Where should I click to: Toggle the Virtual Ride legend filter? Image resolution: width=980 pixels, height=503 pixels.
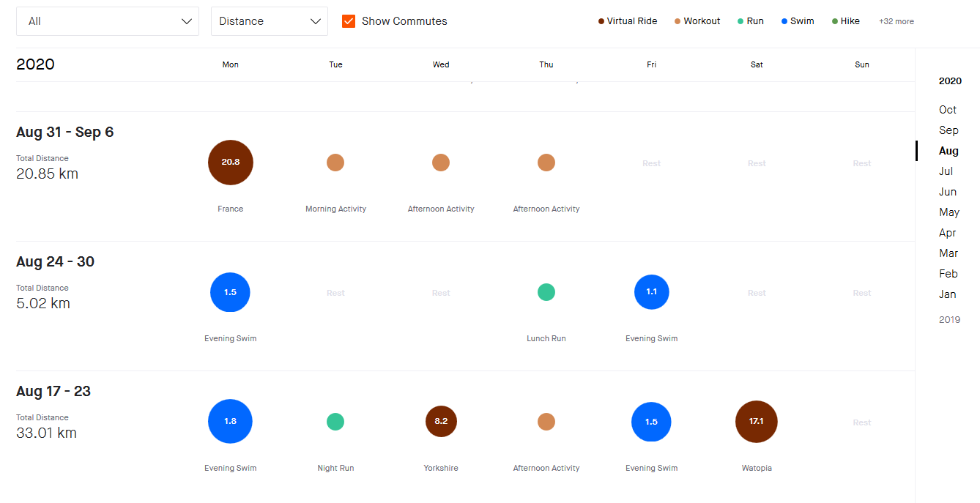tap(627, 21)
